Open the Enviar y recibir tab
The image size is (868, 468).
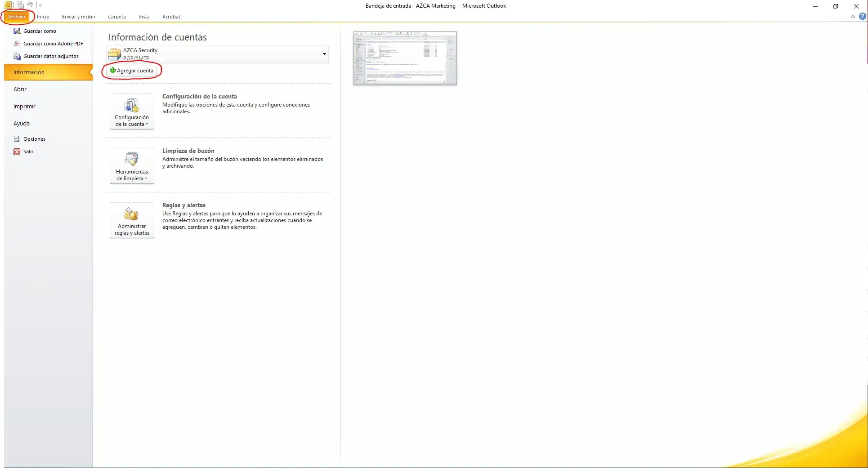(x=79, y=17)
